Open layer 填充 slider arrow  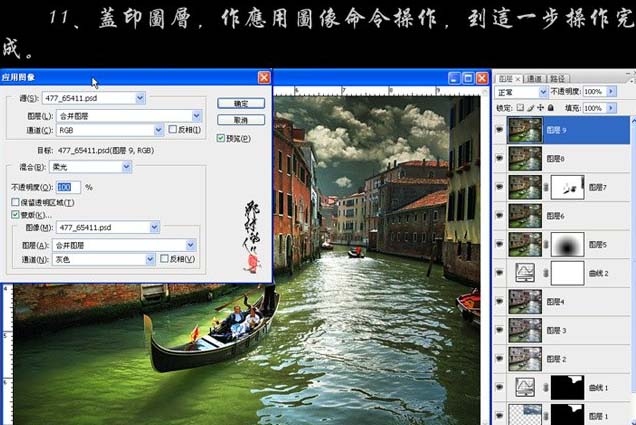pyautogui.click(x=611, y=108)
